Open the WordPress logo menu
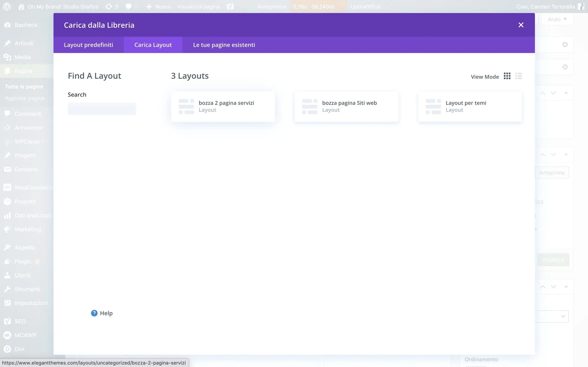The width and height of the screenshot is (588, 367). click(7, 7)
